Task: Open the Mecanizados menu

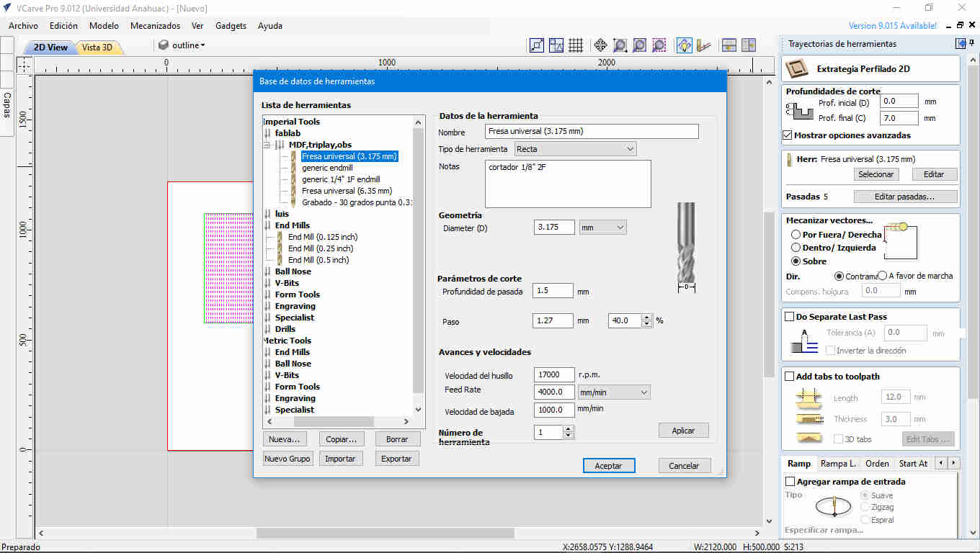Action: [x=155, y=25]
